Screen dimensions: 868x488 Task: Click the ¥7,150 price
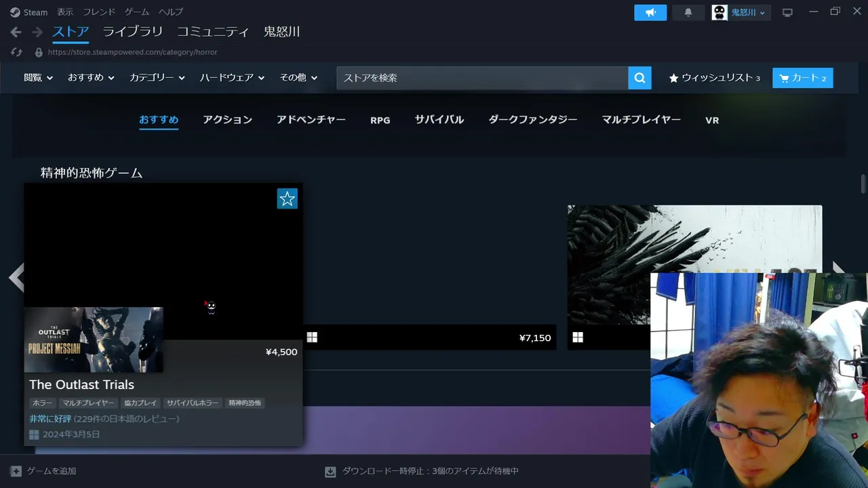[535, 338]
